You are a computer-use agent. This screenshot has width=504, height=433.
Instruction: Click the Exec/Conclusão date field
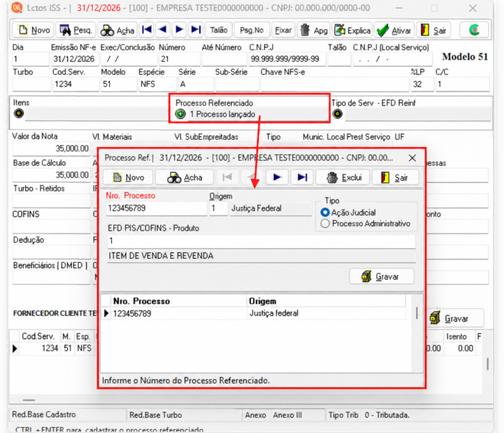[128, 59]
